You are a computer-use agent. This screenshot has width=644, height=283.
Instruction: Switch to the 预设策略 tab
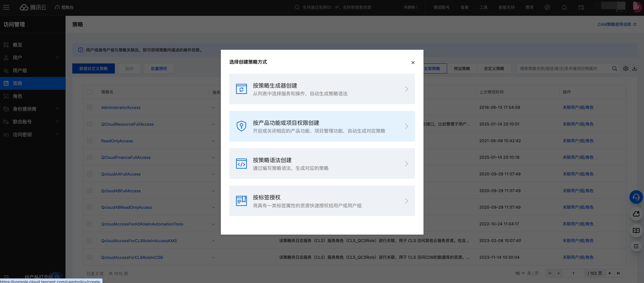tap(462, 68)
